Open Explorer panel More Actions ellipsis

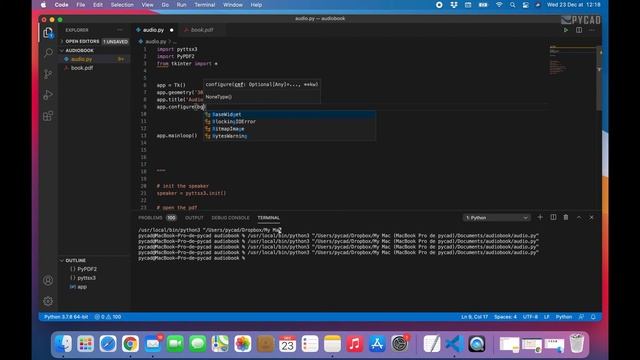click(120, 30)
